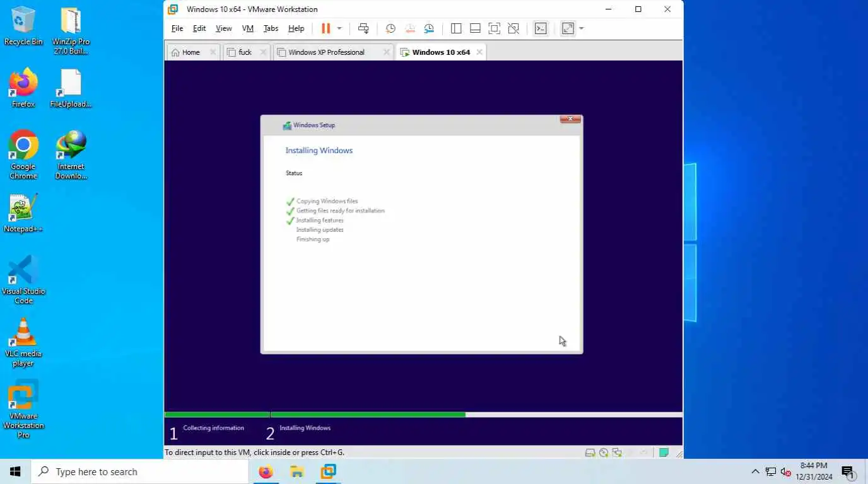Select Visual Studio Code desktop shortcut

23,280
